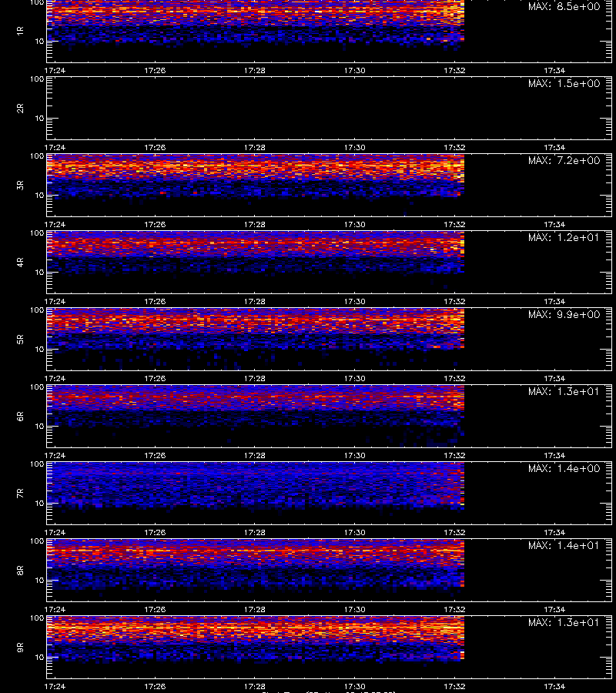Select the 8R axis label
This screenshot has height=693, width=616.
pyautogui.click(x=20, y=570)
